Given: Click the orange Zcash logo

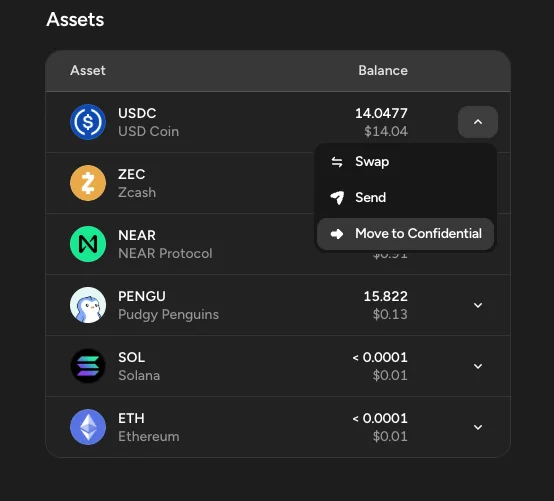Looking at the screenshot, I should pos(88,183).
